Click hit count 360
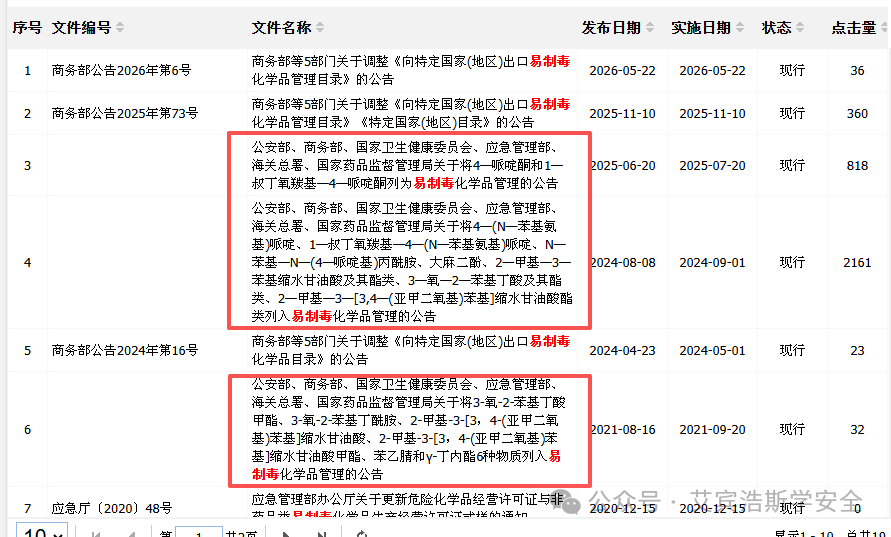This screenshot has width=891, height=537. click(857, 113)
